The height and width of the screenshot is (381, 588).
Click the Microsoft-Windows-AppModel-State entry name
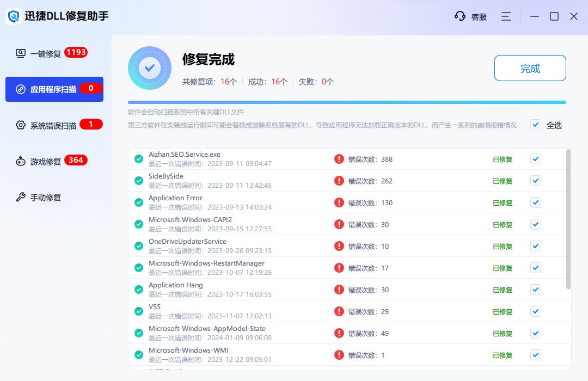[x=207, y=329]
